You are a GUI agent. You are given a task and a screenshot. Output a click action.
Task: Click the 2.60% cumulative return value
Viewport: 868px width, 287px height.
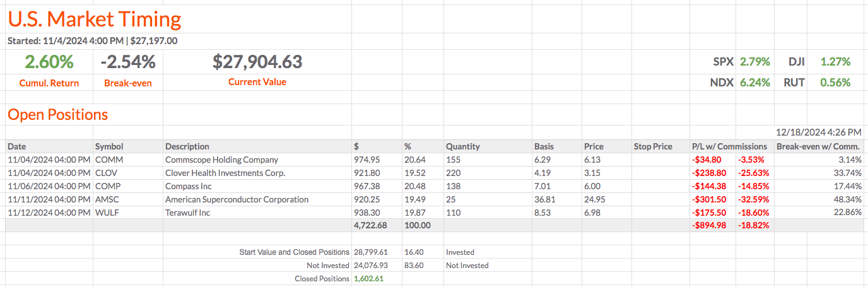click(49, 62)
